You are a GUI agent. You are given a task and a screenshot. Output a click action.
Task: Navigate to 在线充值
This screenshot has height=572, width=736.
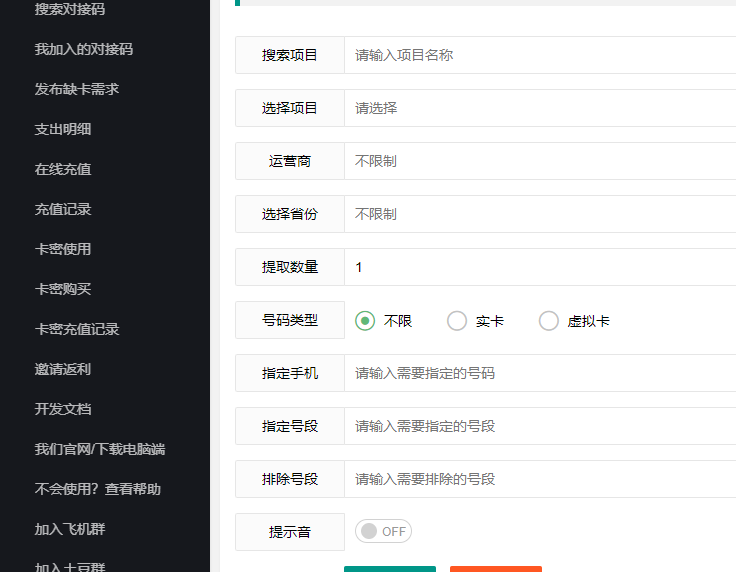pyautogui.click(x=63, y=169)
